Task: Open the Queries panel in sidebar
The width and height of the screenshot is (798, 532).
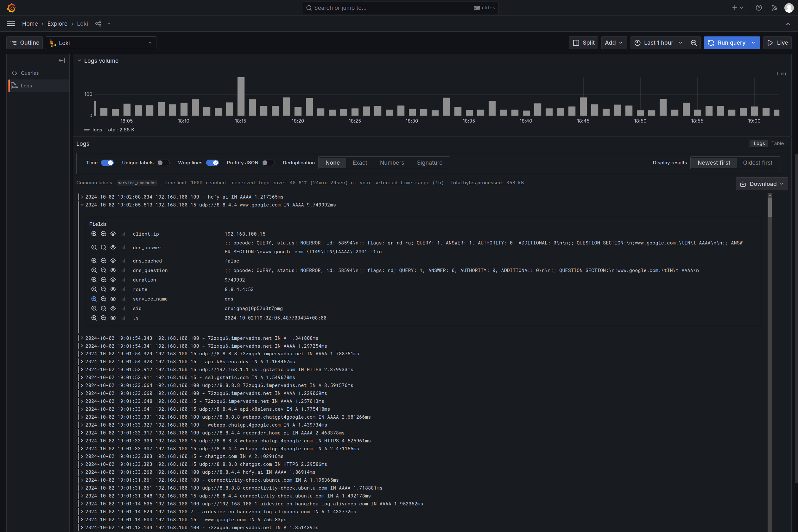Action: point(29,73)
